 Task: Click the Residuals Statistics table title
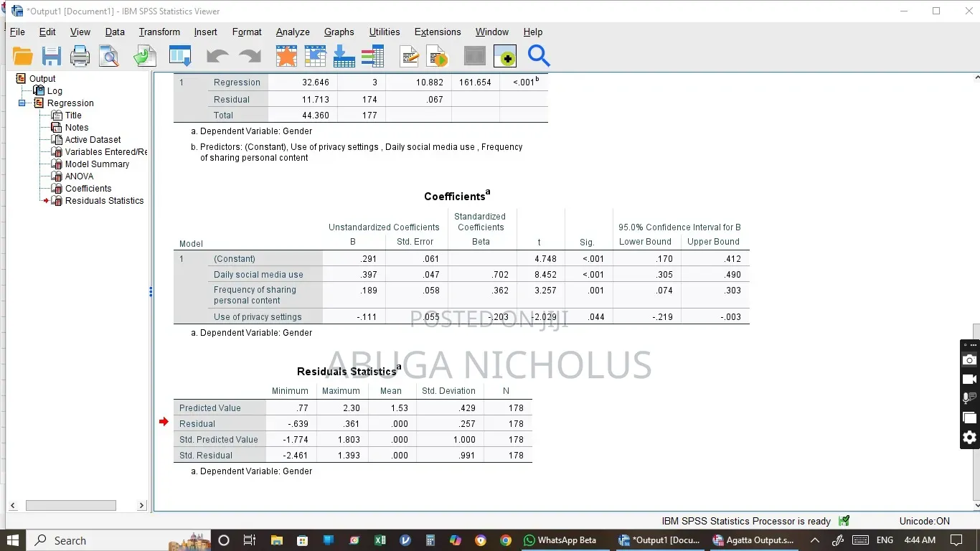(349, 371)
